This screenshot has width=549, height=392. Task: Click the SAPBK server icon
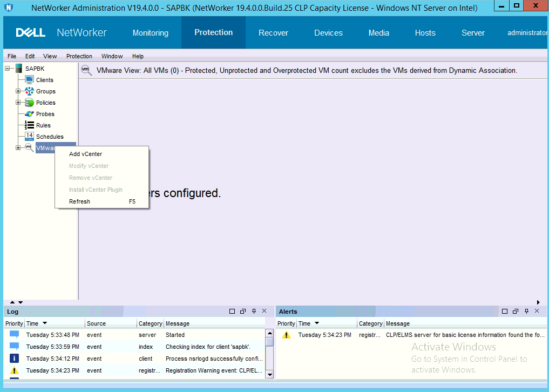click(x=19, y=69)
